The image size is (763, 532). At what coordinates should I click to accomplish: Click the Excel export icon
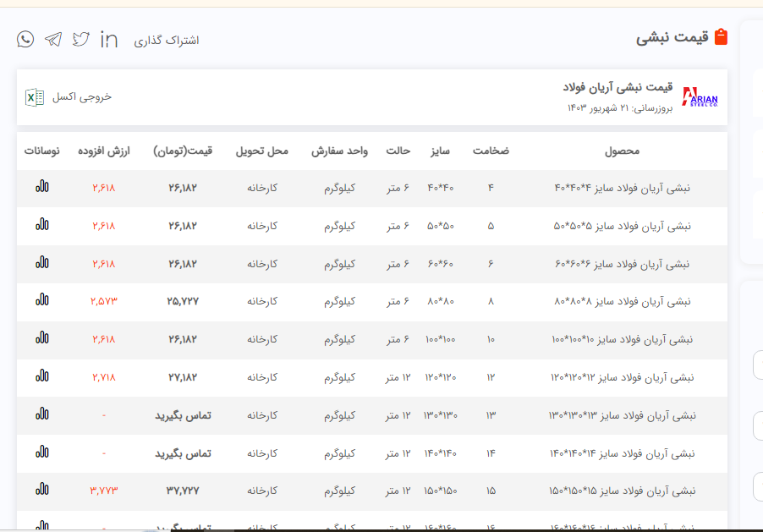(35, 97)
